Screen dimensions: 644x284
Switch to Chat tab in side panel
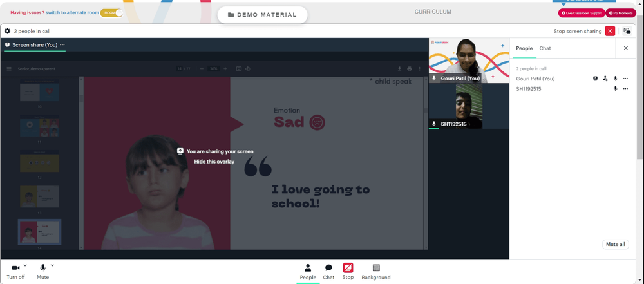tap(545, 48)
